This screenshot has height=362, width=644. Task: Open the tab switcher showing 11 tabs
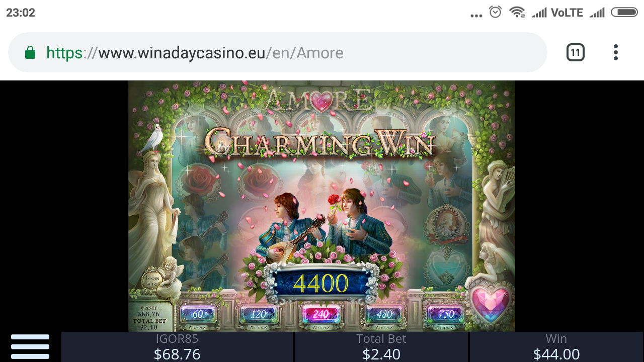(x=576, y=52)
